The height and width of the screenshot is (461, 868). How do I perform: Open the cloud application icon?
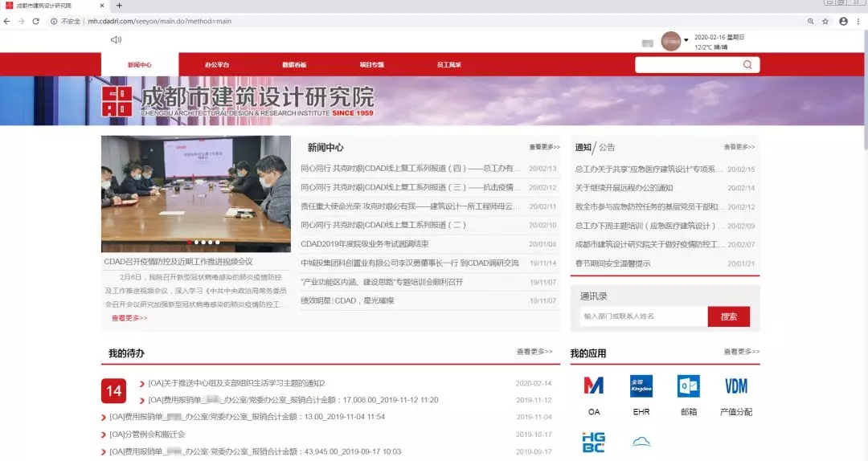pos(641,442)
